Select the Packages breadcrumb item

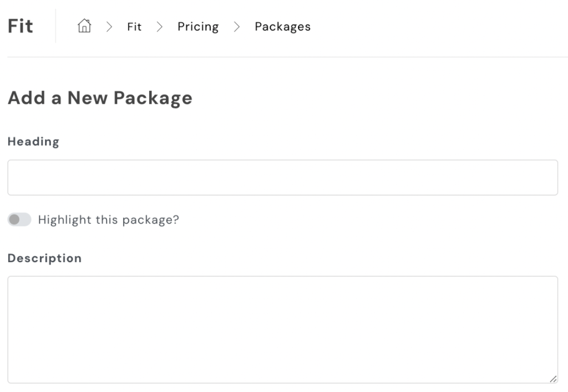(x=282, y=27)
